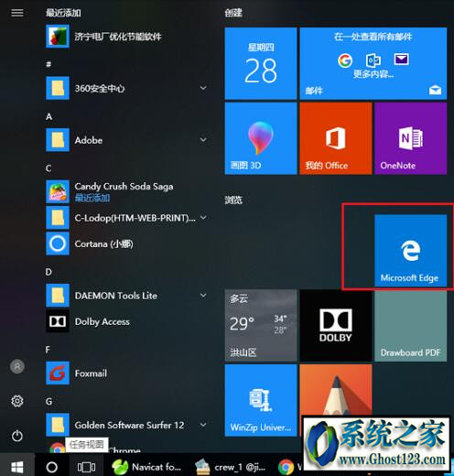Expand the 360安全中心 chevron
This screenshot has height=476, width=454.
tap(203, 88)
